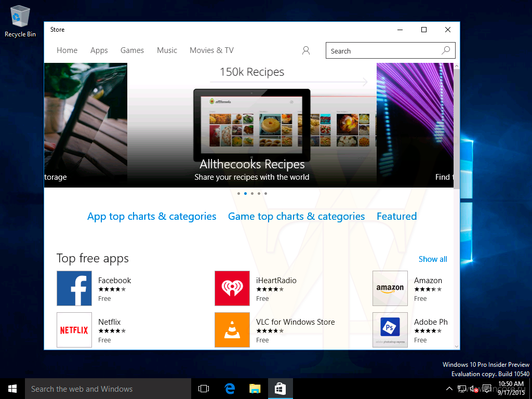The image size is (532, 399).
Task: Launch Microsoft Edge from taskbar
Action: (x=230, y=389)
